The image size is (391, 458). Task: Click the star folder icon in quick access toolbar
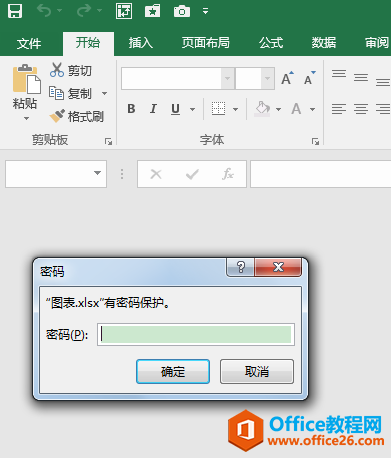pos(153,11)
